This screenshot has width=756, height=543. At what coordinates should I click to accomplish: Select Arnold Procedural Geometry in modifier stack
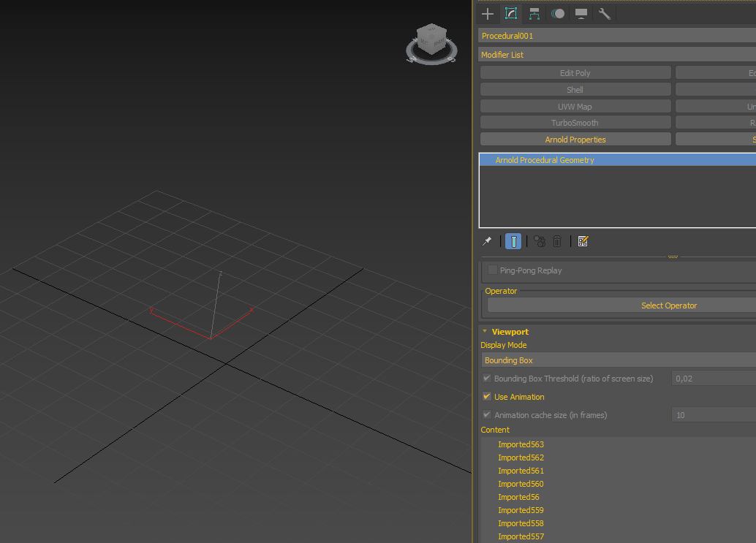tap(545, 160)
